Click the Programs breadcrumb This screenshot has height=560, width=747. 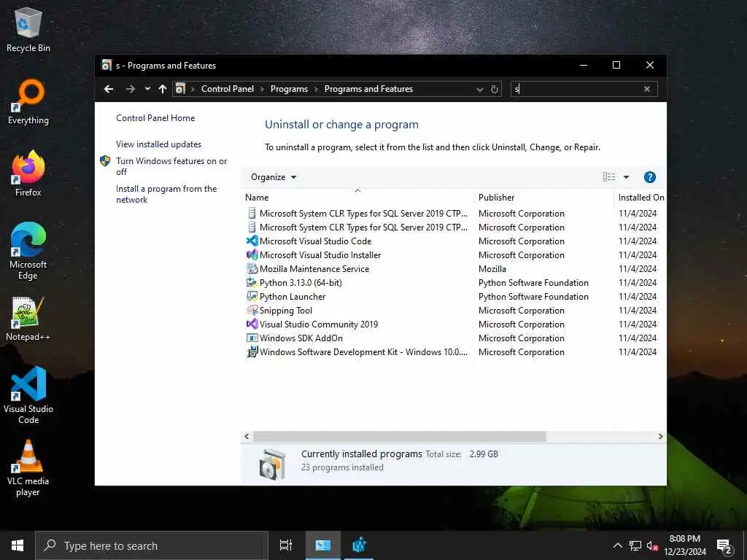click(x=289, y=89)
